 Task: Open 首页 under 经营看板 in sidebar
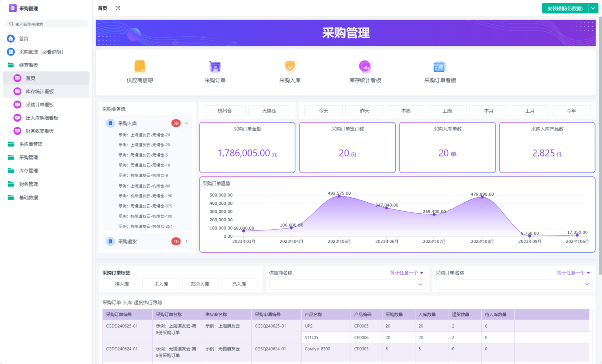(x=46, y=78)
